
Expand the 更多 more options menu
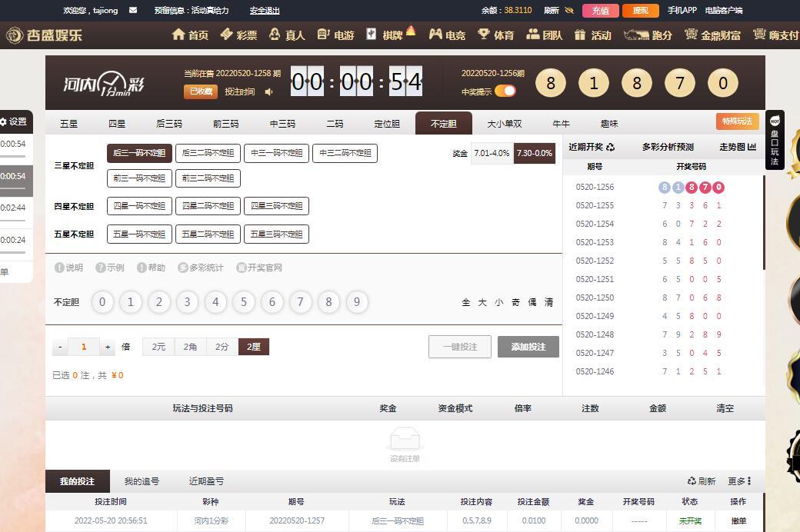point(739,481)
